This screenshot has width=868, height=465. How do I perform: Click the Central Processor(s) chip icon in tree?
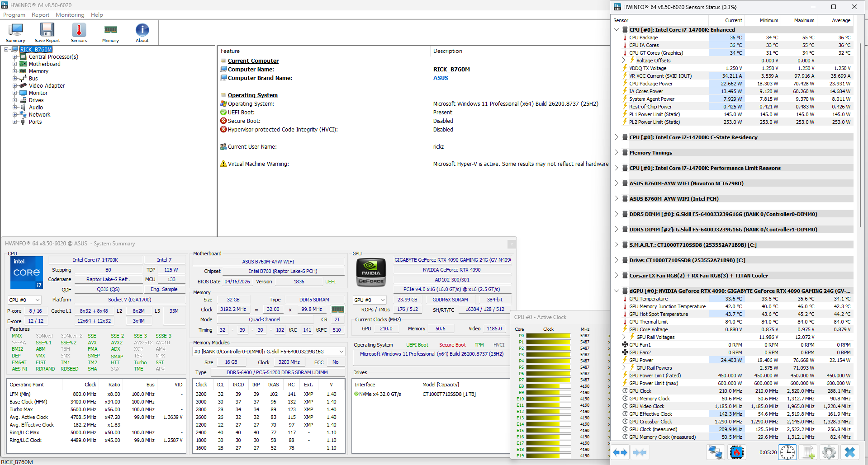click(23, 57)
